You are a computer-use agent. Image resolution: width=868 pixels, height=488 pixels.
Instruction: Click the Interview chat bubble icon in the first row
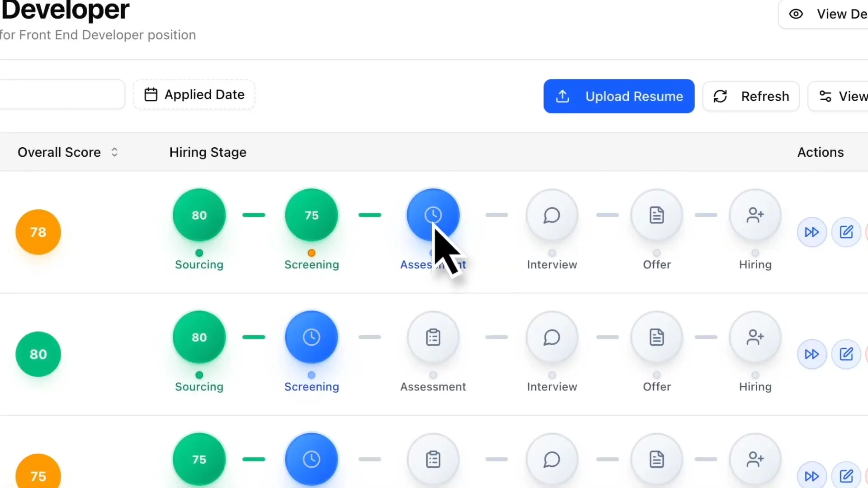(x=551, y=215)
